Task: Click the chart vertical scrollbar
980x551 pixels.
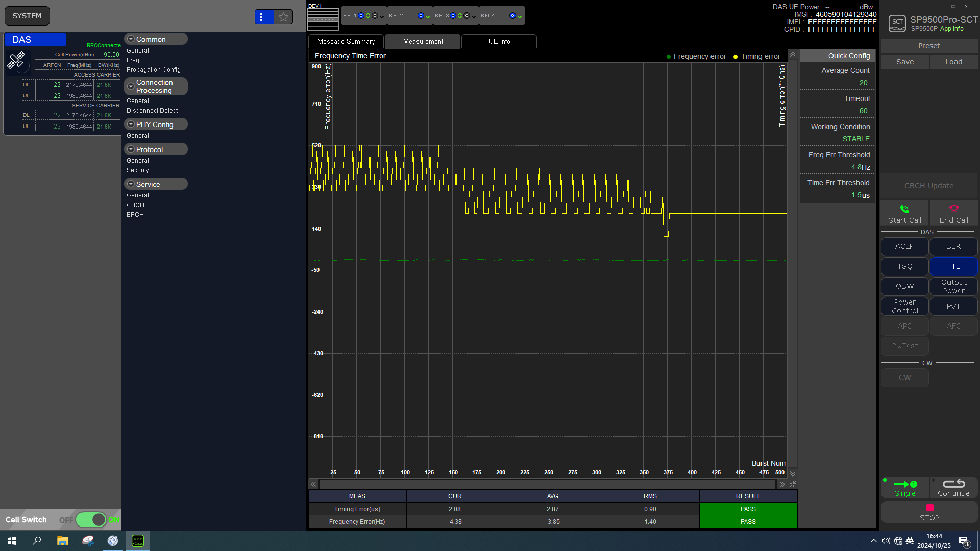Action: [x=793, y=264]
